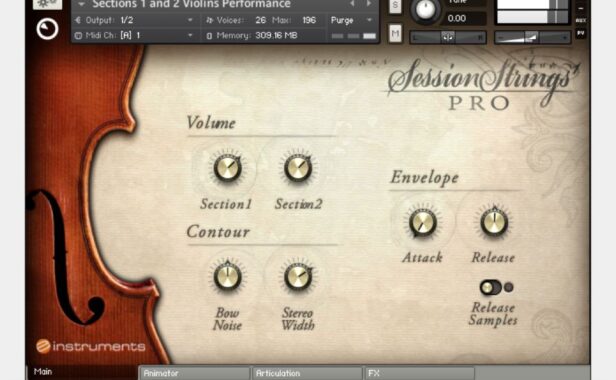Switch to the Main tab
The width and height of the screenshot is (616, 380).
coord(81,372)
